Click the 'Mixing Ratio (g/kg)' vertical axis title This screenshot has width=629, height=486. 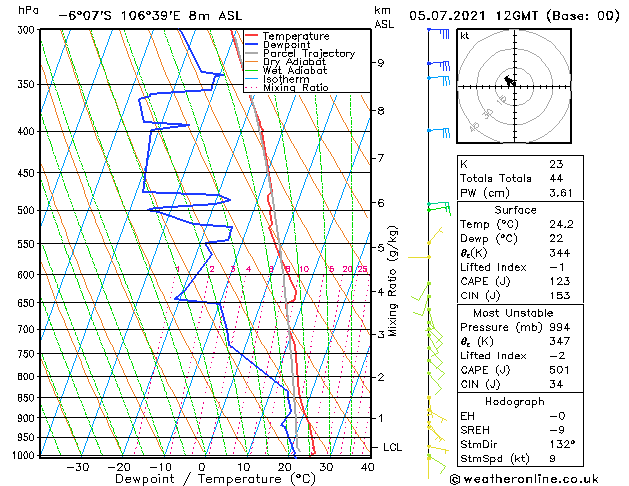coord(393,281)
